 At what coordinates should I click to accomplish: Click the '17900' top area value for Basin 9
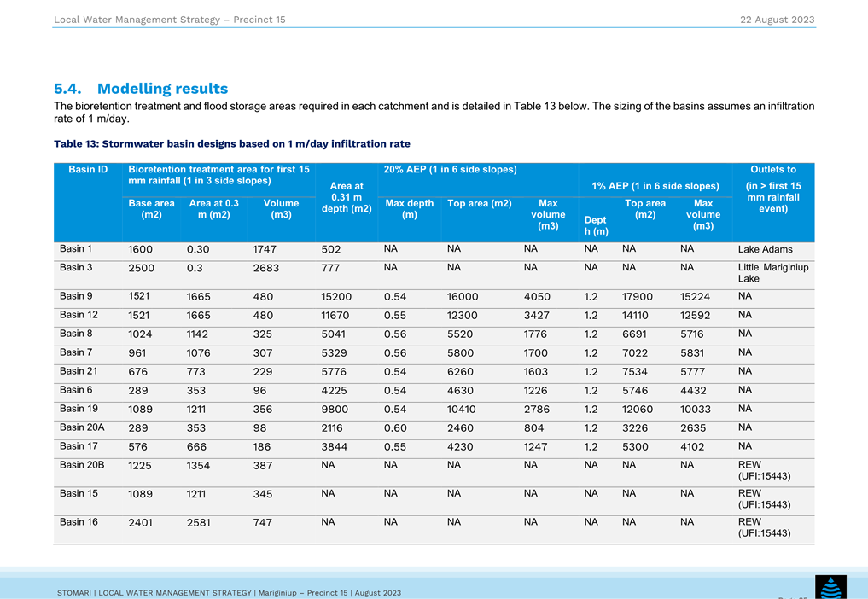click(638, 297)
